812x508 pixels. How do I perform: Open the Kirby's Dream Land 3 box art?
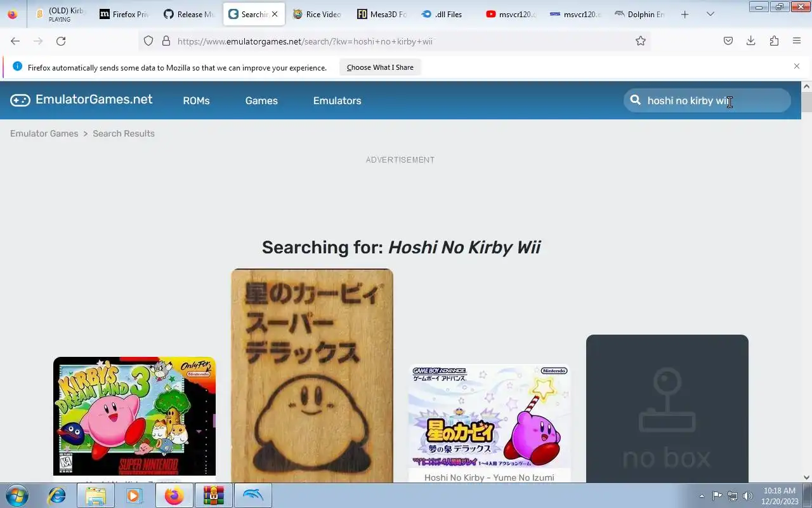(134, 416)
